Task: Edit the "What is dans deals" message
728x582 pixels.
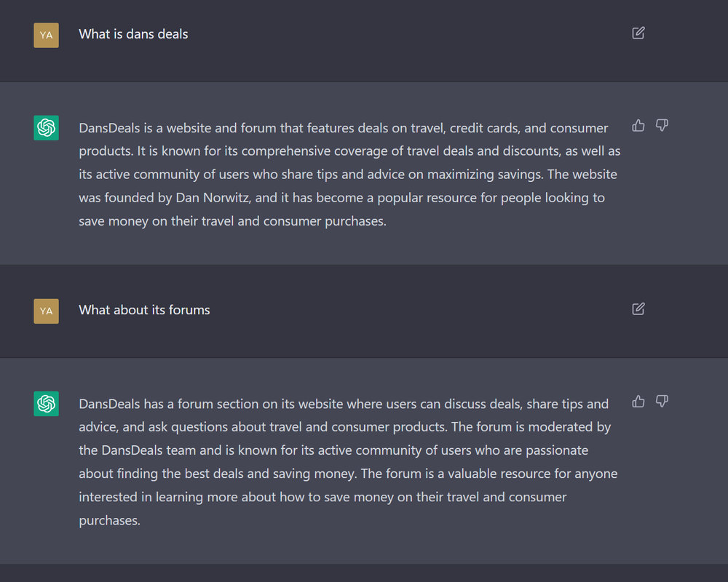Action: (x=638, y=33)
